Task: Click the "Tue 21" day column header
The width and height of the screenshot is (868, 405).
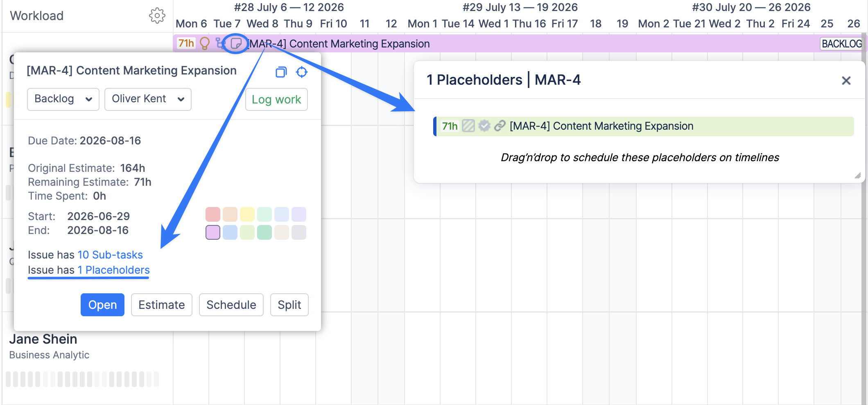Action: point(689,24)
